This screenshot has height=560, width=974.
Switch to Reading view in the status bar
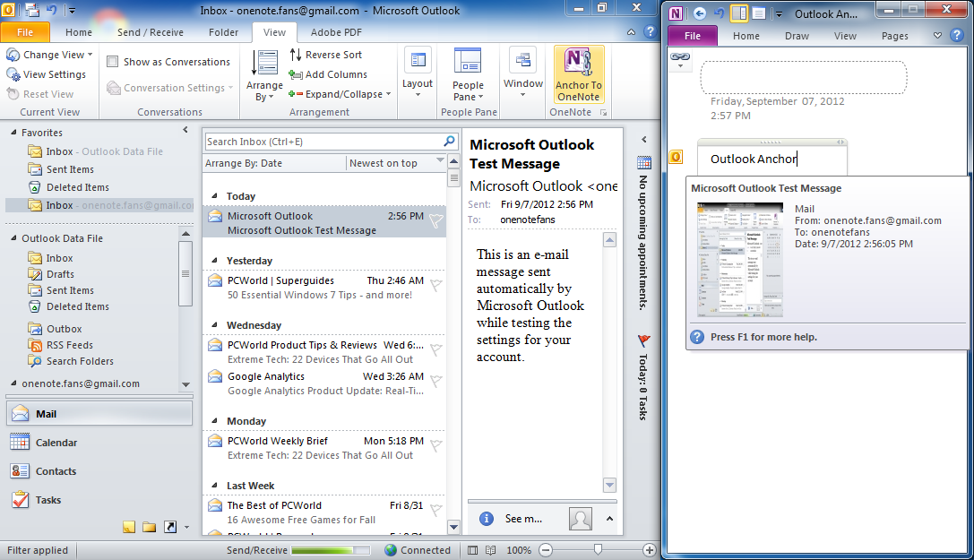491,550
